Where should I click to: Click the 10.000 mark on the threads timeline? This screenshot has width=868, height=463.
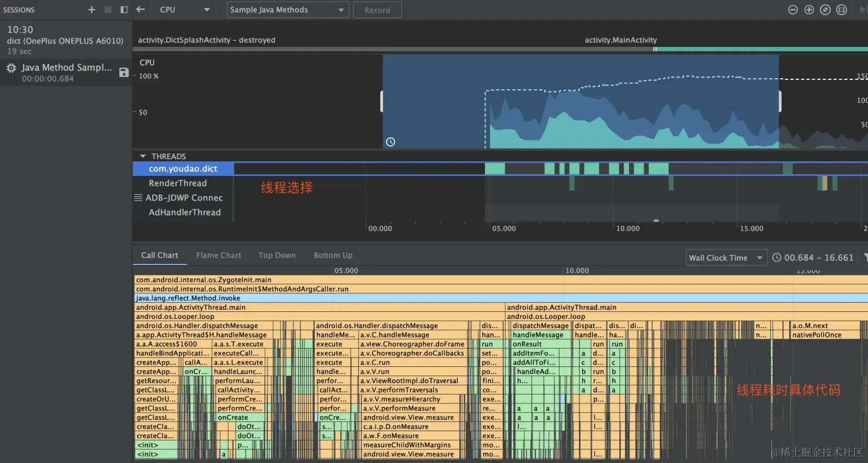coord(627,229)
